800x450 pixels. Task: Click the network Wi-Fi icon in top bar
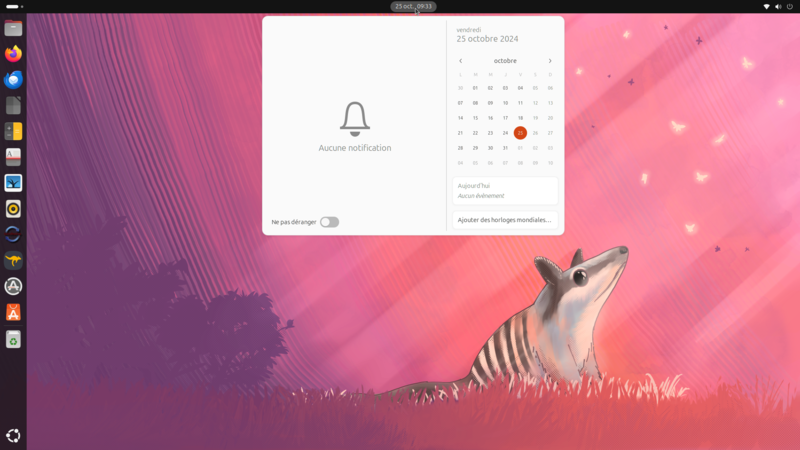766,7
